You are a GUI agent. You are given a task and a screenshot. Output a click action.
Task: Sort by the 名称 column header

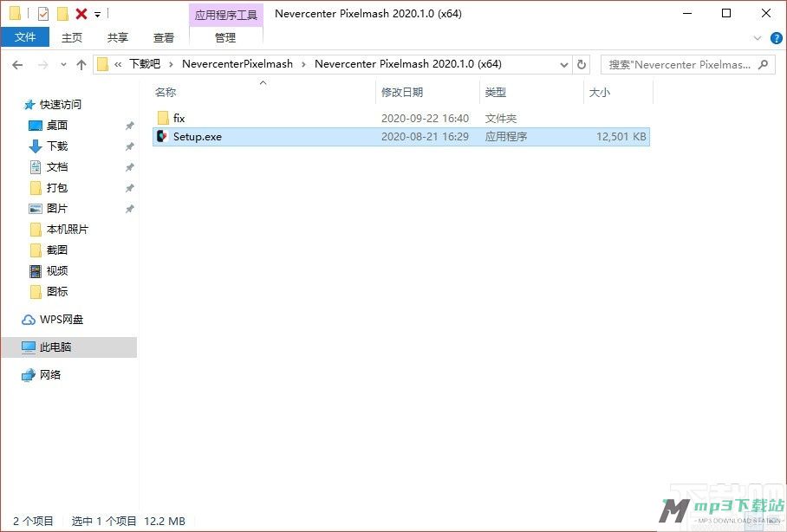[166, 92]
